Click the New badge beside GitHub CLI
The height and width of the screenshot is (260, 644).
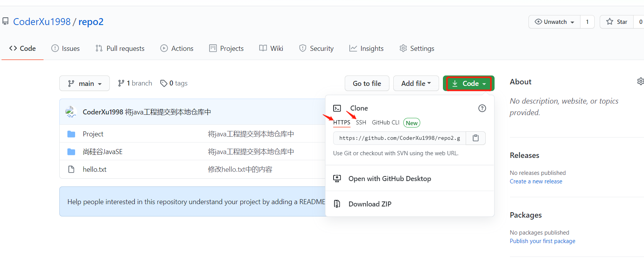(x=411, y=123)
